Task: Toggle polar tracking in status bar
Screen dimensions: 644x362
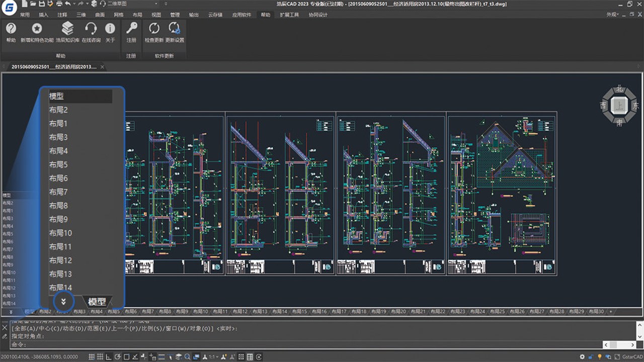Action: (117, 357)
